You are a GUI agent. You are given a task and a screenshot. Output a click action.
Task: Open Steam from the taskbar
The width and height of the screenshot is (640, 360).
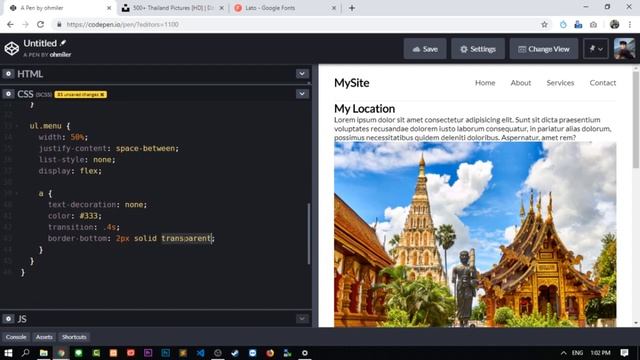click(235, 353)
